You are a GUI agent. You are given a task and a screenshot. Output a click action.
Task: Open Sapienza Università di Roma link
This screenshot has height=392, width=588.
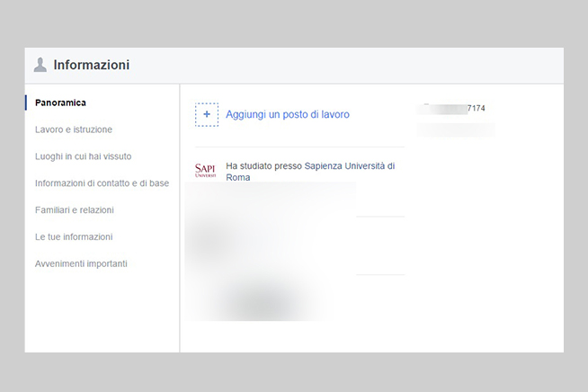tap(310, 172)
